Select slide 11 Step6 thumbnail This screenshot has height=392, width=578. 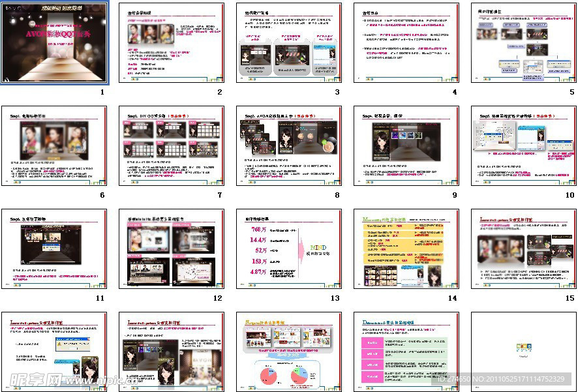[x=54, y=249]
